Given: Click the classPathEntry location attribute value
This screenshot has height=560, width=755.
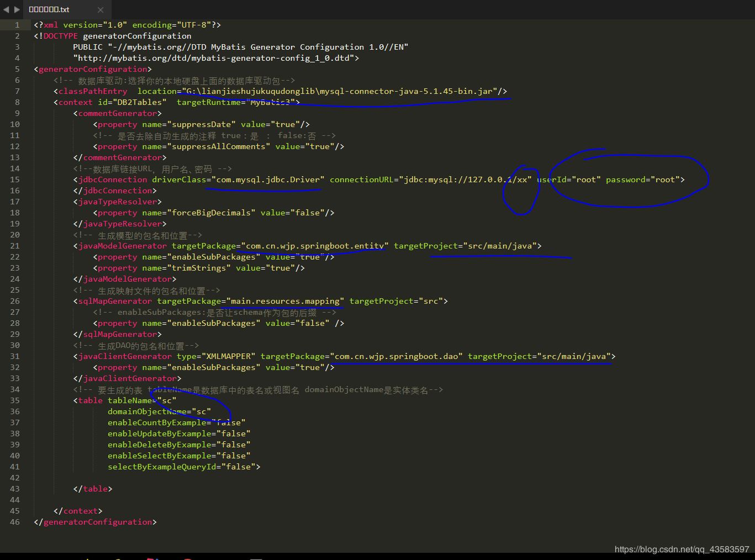Looking at the screenshot, I should click(342, 91).
